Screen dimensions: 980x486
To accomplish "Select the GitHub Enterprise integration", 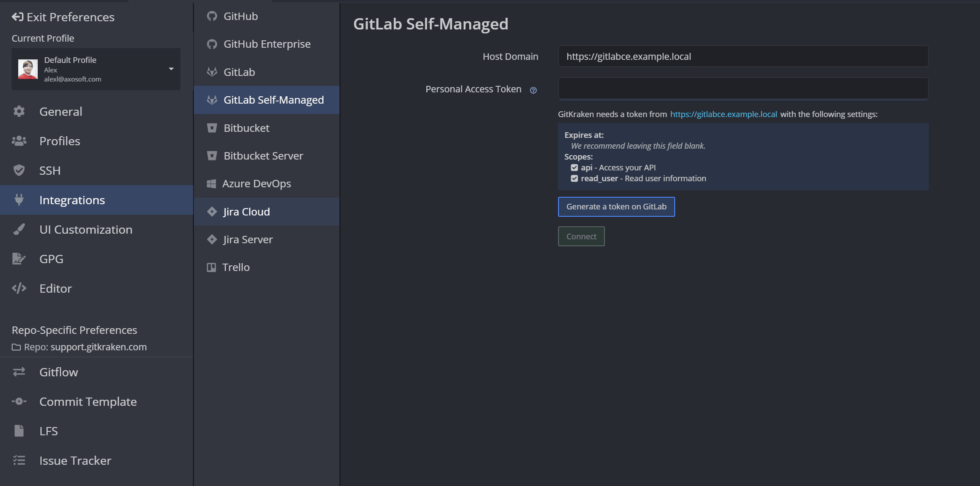I will coord(267,44).
